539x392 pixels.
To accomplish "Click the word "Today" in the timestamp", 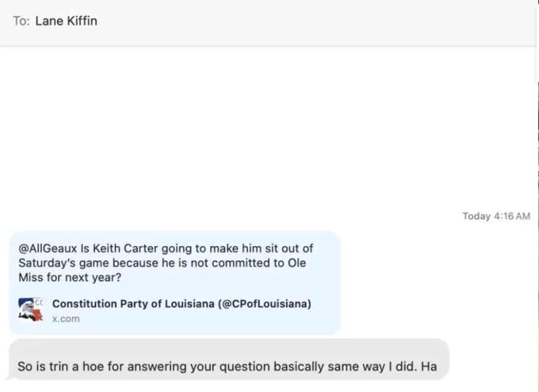I will pos(476,216).
